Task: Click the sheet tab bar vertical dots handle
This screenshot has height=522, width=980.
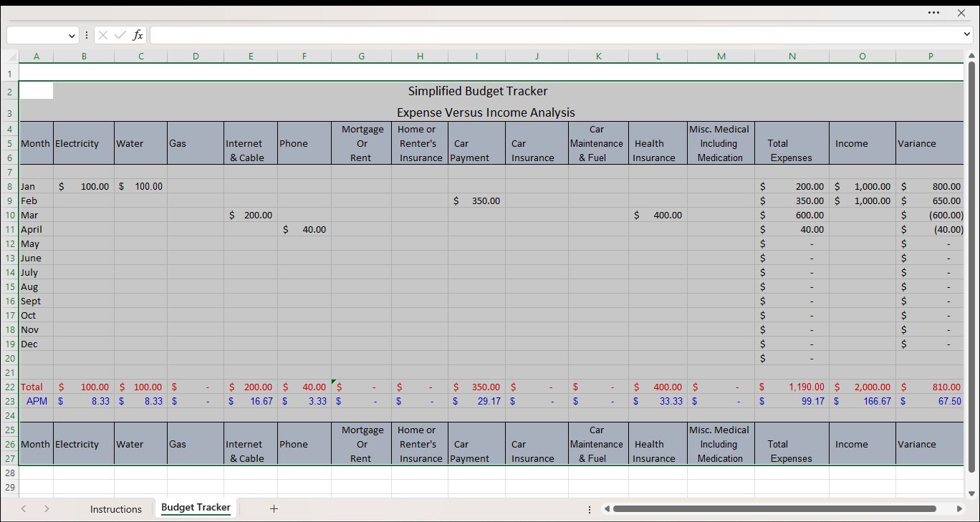Action: coord(590,509)
